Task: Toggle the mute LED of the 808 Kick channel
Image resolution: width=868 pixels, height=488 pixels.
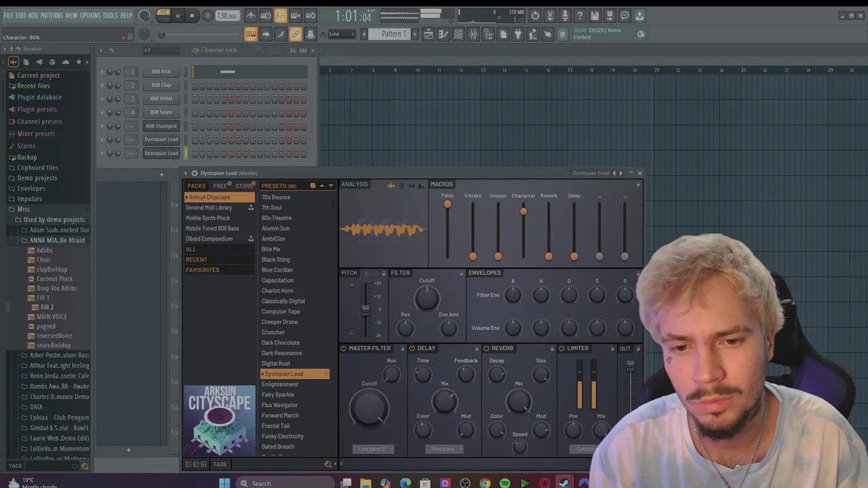Action: [102, 72]
